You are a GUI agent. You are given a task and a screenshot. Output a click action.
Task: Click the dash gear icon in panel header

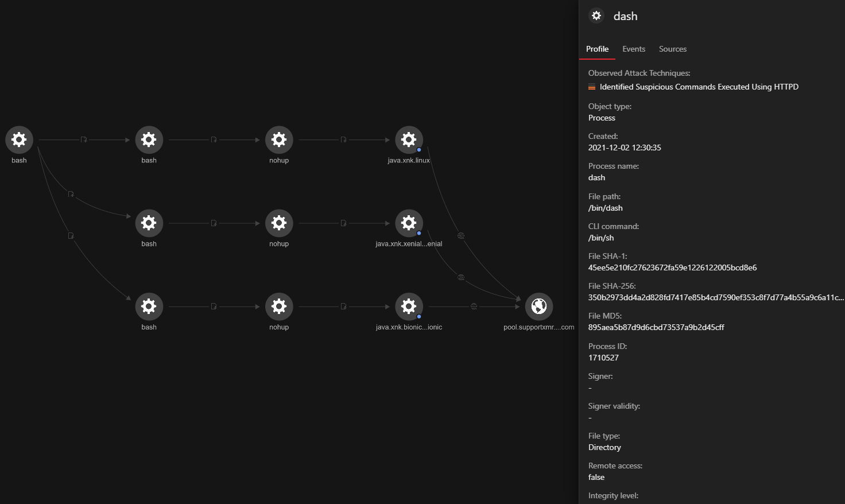point(596,15)
